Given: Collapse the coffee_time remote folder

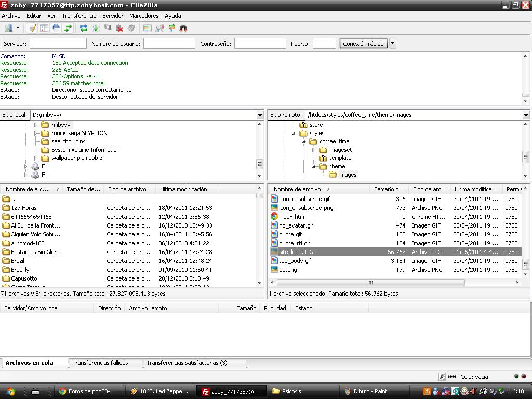Looking at the screenshot, I should [304, 141].
